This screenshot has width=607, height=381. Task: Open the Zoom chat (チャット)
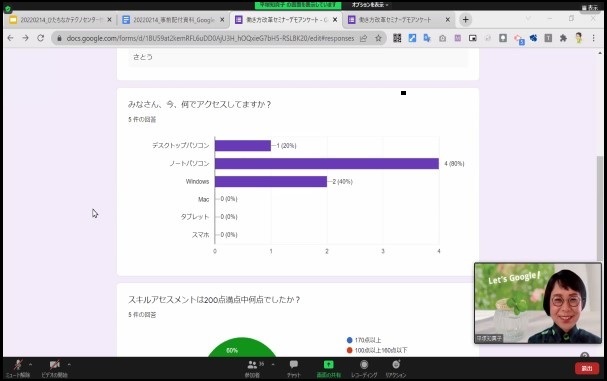click(293, 368)
